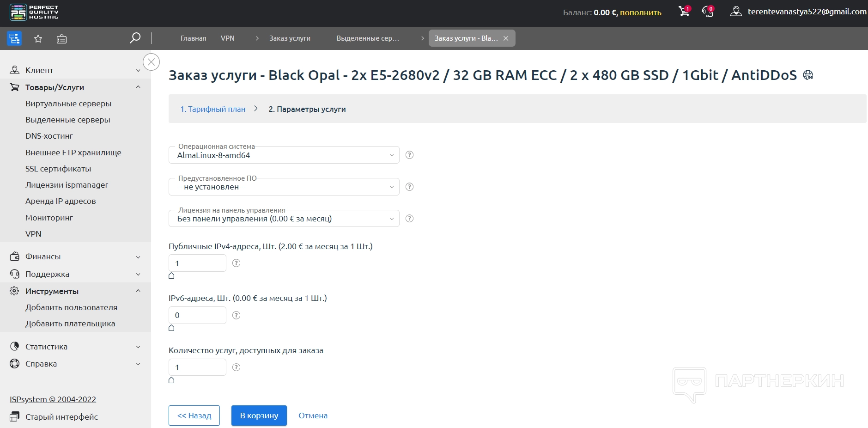Switch to the Главная tab
Viewport: 868px width, 428px height.
click(193, 38)
